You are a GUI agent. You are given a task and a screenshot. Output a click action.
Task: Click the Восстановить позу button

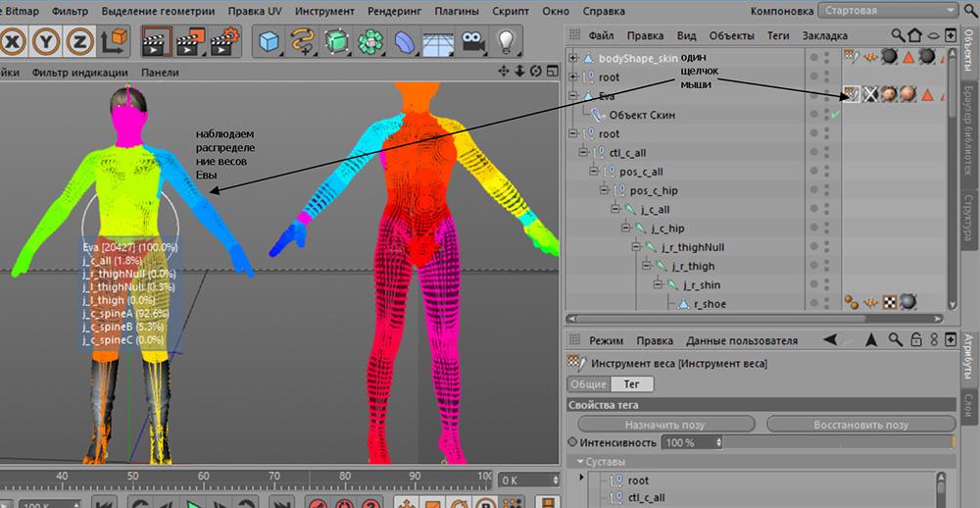860,425
